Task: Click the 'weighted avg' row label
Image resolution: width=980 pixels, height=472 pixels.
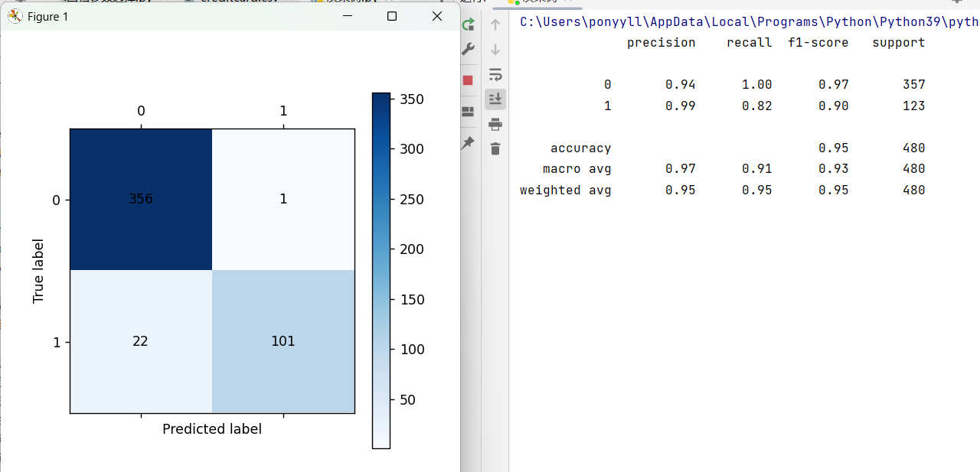Action: pos(566,190)
